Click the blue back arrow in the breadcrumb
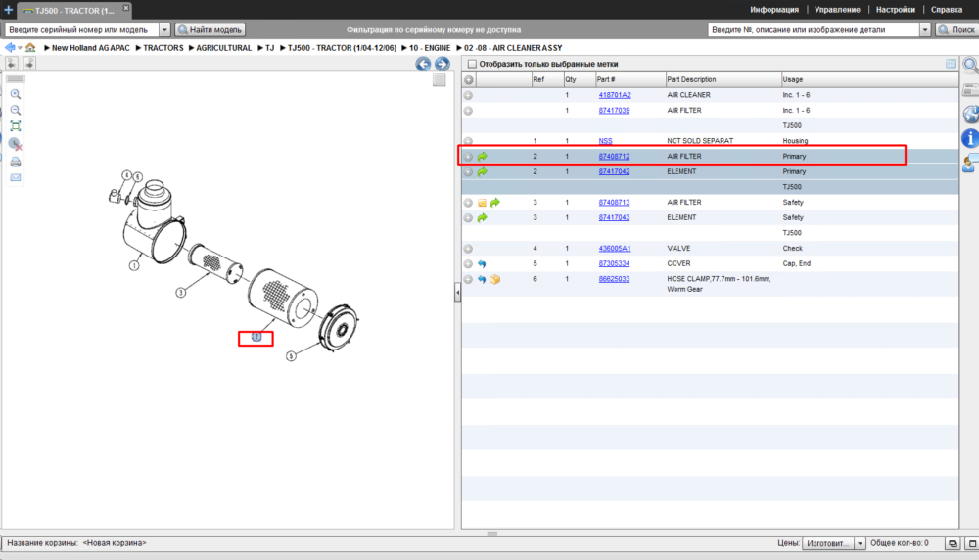Screen dimensions: 979x560 tap(10, 47)
